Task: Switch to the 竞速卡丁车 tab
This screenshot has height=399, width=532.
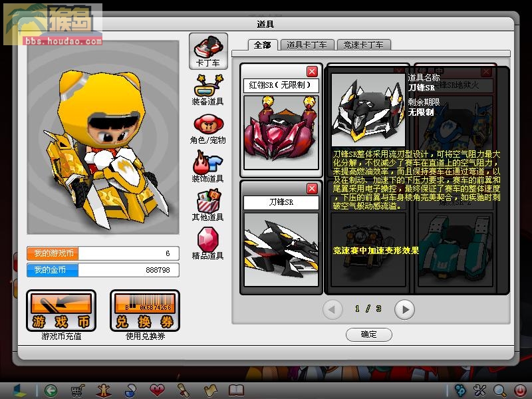Action: [364, 45]
